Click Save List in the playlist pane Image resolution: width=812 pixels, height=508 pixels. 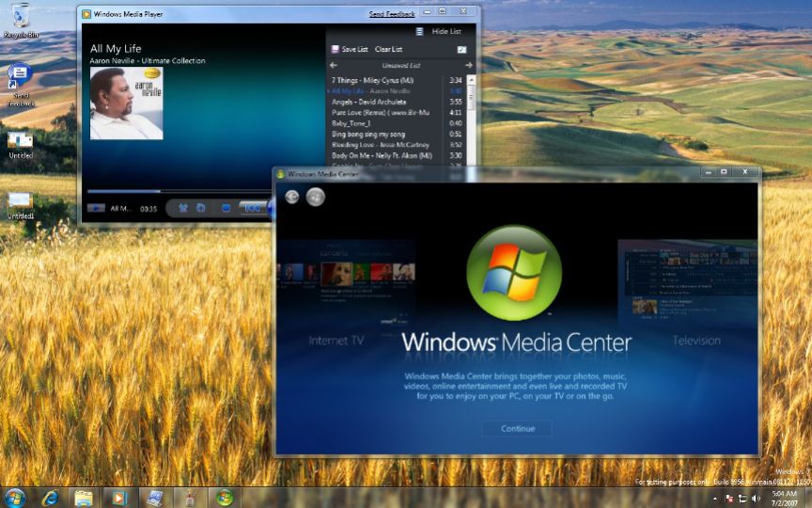click(354, 49)
